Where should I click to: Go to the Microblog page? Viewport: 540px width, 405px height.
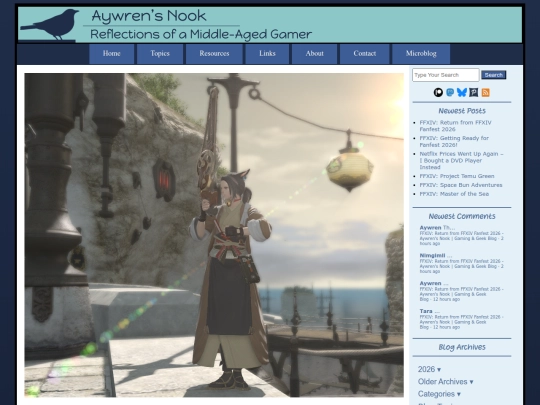(421, 54)
